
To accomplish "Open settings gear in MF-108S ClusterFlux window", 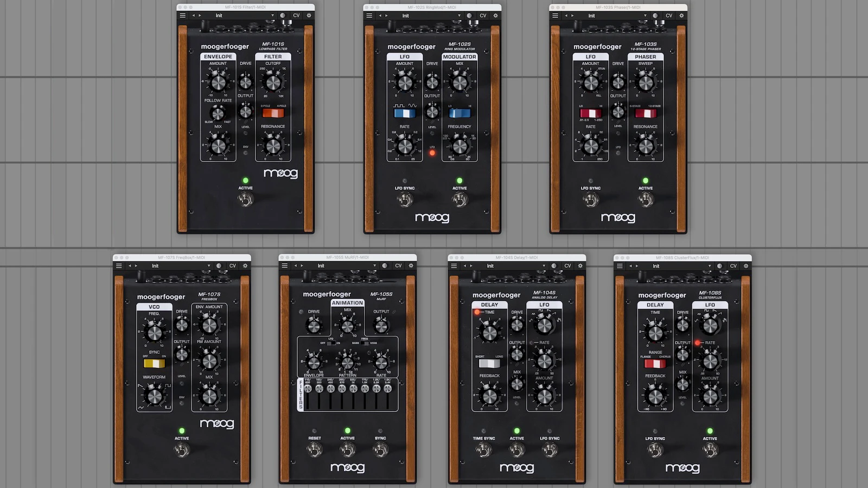I will point(746,266).
